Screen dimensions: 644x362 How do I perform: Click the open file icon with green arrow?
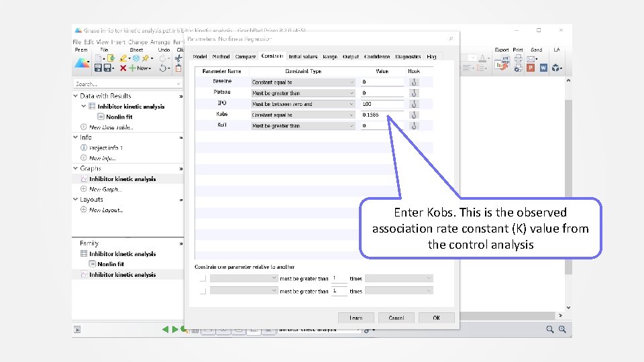[x=111, y=58]
